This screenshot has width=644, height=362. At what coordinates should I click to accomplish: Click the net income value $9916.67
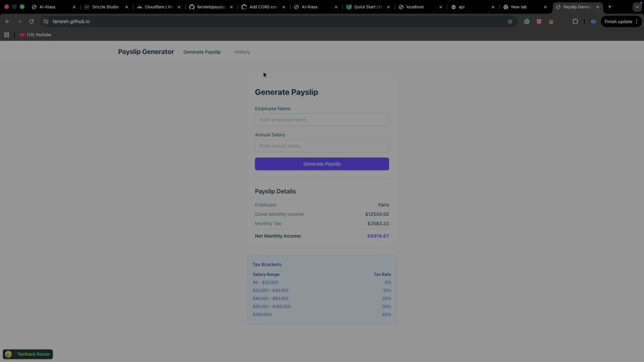378,236
